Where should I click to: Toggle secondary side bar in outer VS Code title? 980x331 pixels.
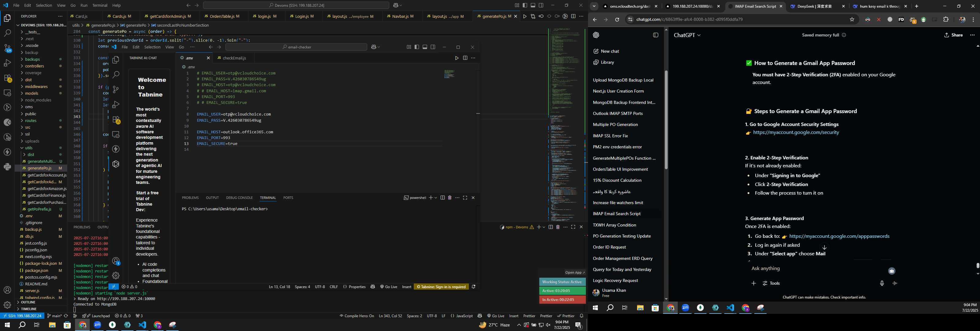point(541,5)
